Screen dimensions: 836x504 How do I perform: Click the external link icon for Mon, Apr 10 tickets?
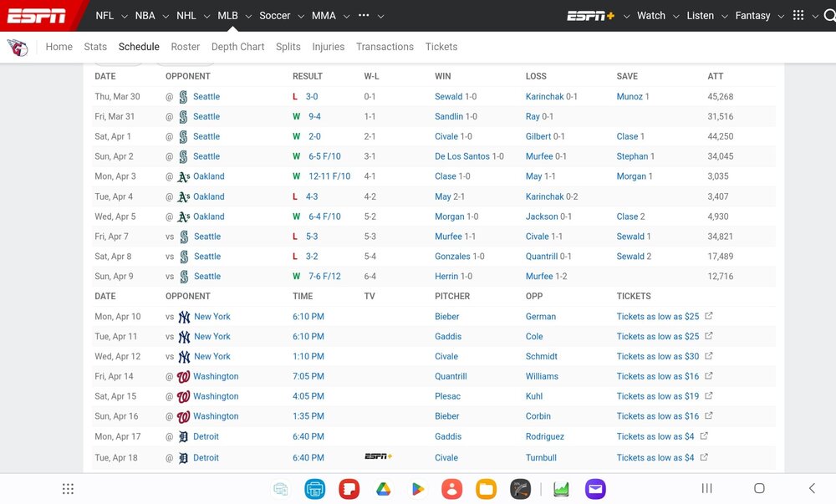(x=709, y=316)
